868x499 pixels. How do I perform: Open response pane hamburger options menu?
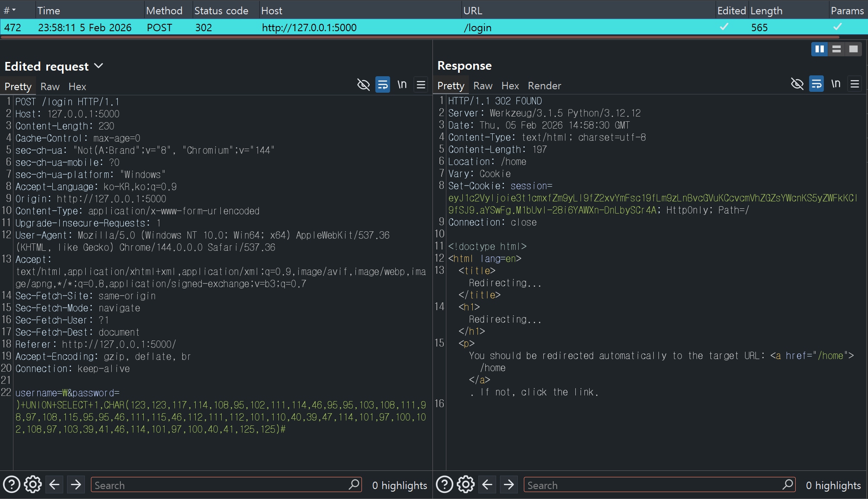(x=855, y=84)
